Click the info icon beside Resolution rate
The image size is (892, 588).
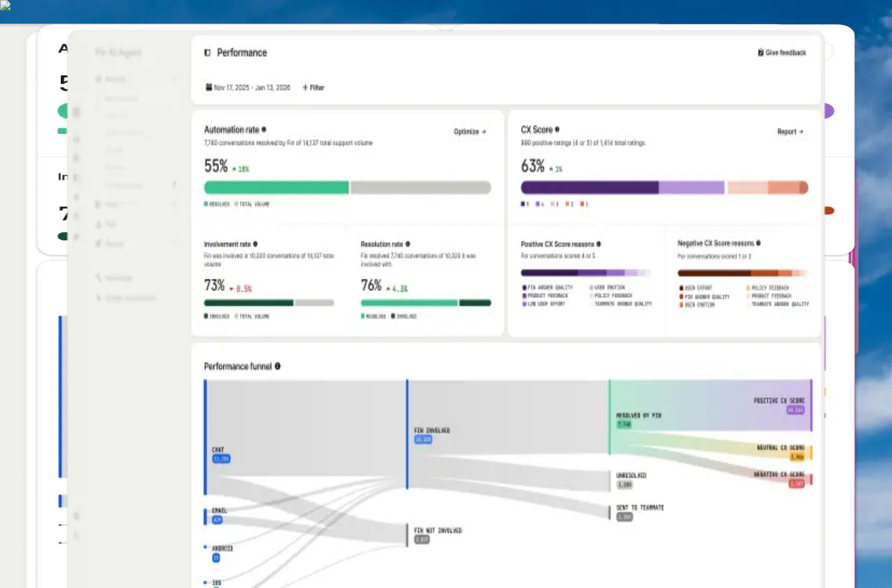coord(408,244)
